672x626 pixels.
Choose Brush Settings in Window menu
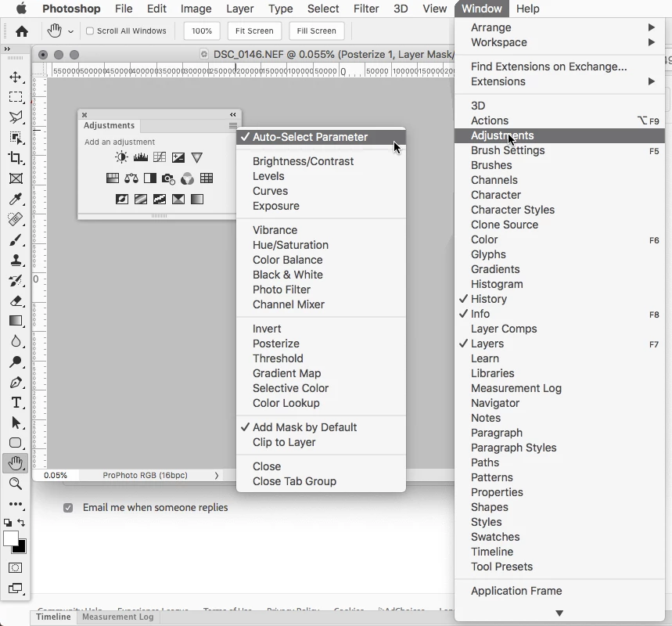tap(559, 150)
